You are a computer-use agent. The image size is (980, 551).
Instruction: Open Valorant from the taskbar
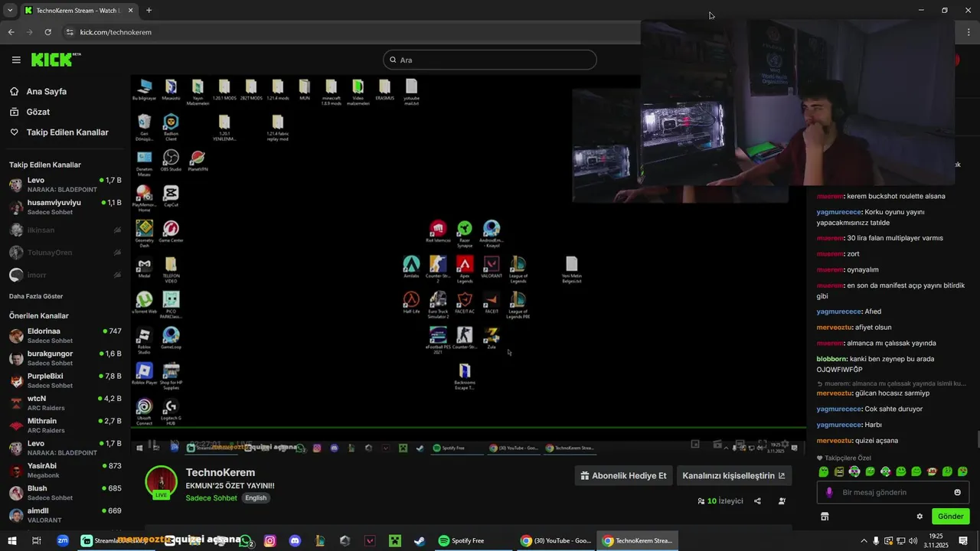(x=370, y=540)
